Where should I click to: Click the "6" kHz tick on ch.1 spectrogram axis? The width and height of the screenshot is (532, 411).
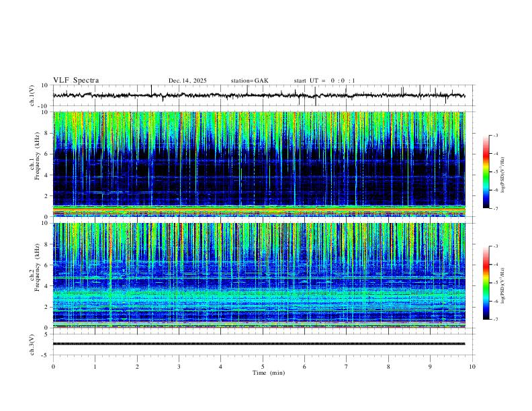47,154
